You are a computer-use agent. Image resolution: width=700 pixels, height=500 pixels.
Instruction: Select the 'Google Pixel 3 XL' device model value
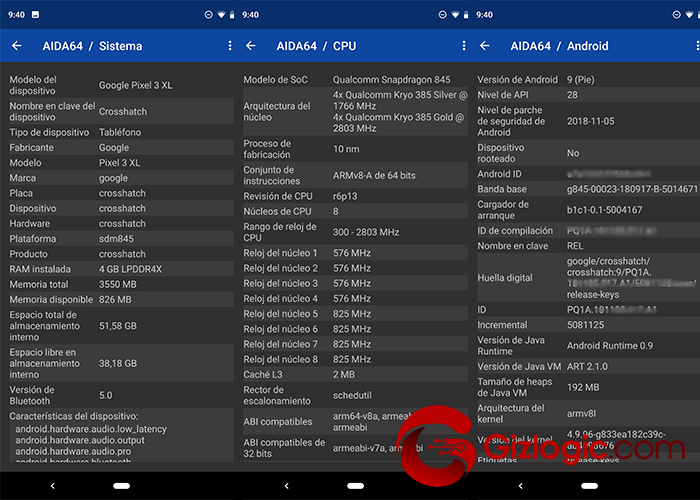pyautogui.click(x=136, y=85)
